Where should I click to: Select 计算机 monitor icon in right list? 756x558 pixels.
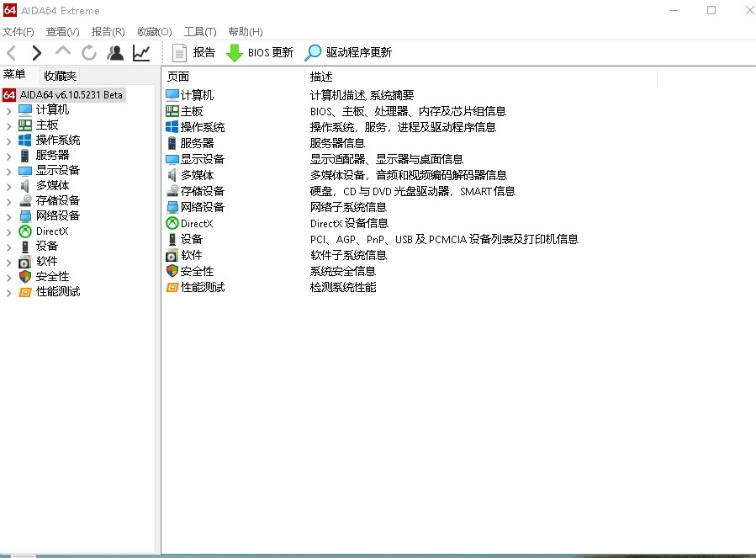(172, 94)
